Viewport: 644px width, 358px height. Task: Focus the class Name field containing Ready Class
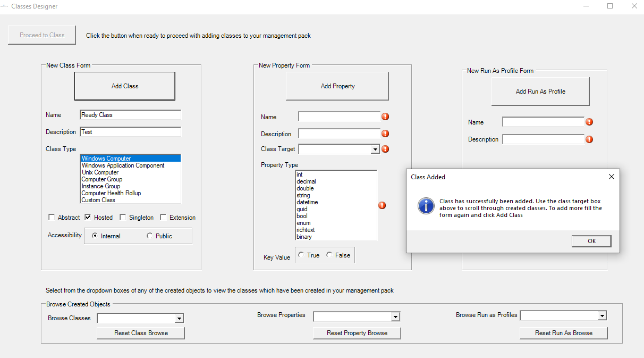tap(131, 115)
